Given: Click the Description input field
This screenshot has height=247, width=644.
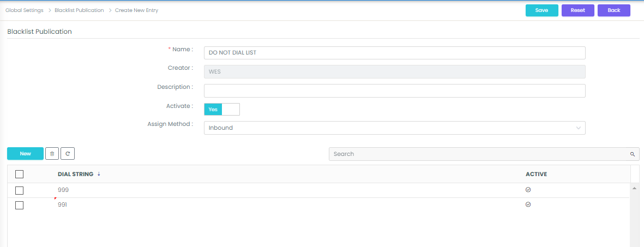Looking at the screenshot, I should click(x=395, y=91).
